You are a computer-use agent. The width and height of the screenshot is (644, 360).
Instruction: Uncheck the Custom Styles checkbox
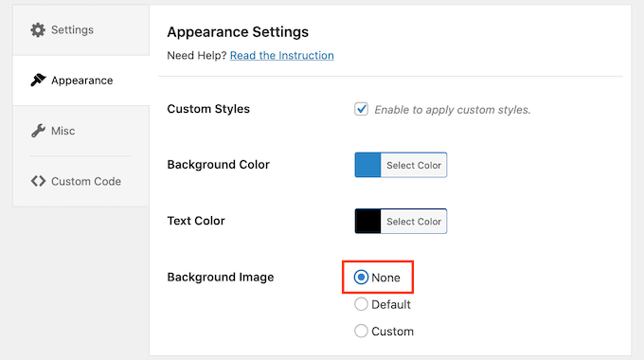(x=361, y=109)
